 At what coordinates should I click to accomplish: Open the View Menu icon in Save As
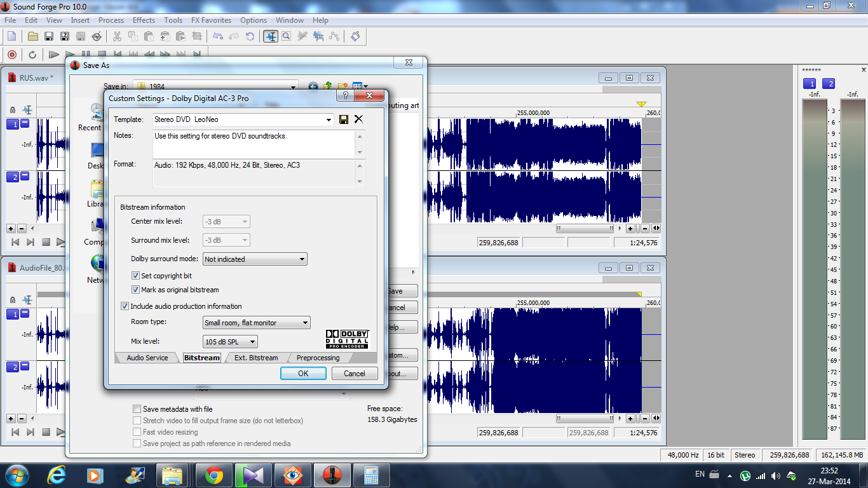(360, 86)
